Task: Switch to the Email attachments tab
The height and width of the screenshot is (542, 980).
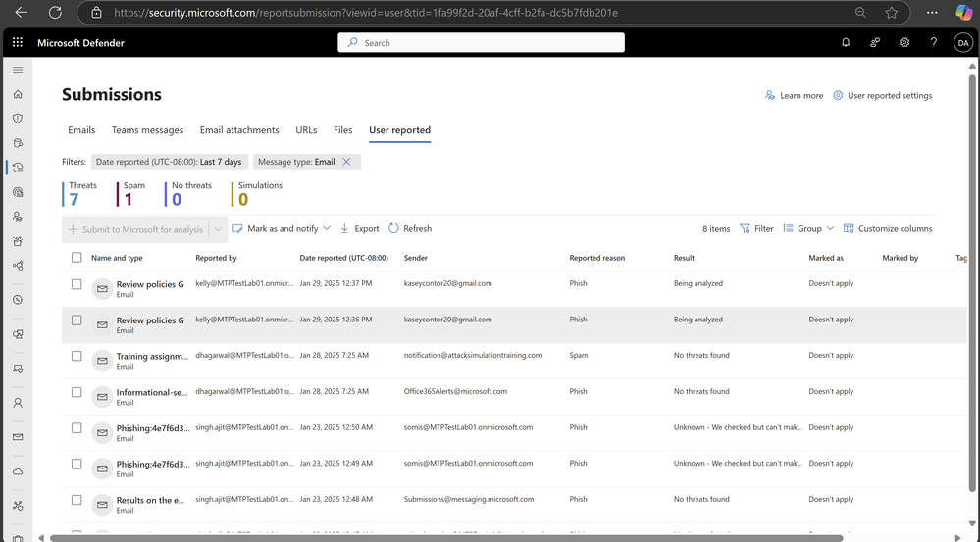Action: coord(239,130)
